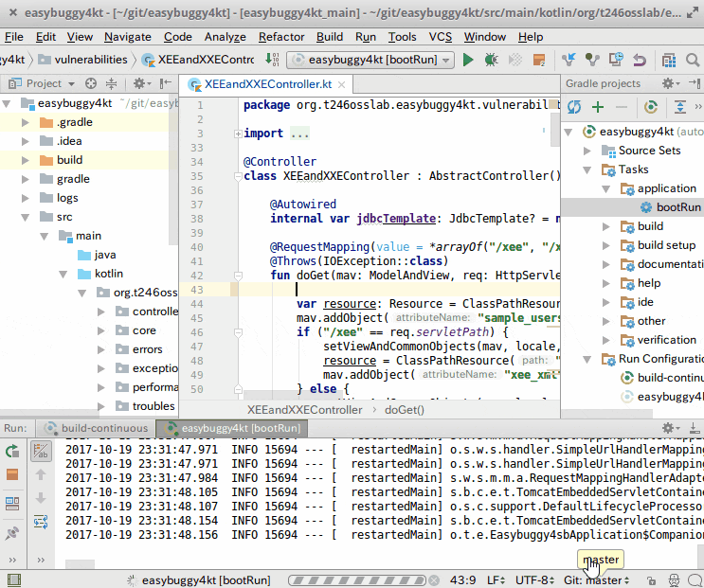The width and height of the screenshot is (704, 588).
Task: Stop the running process from the main toolbar
Action: (539, 60)
